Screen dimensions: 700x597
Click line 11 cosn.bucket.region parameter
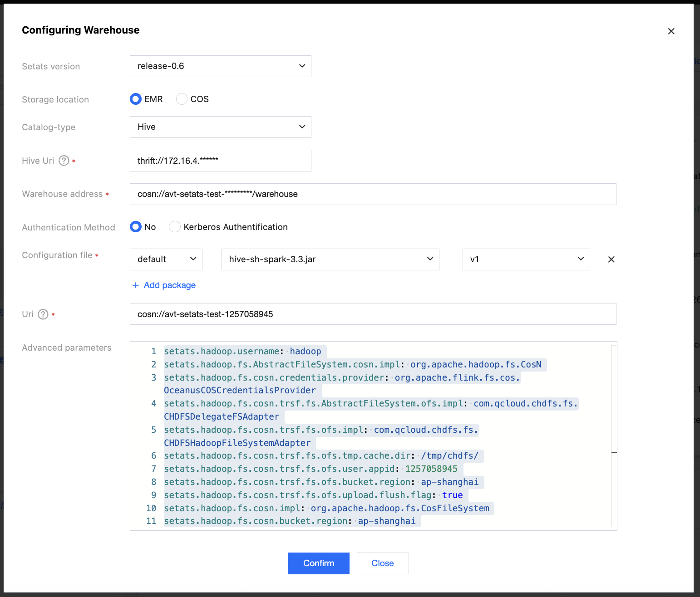click(290, 521)
